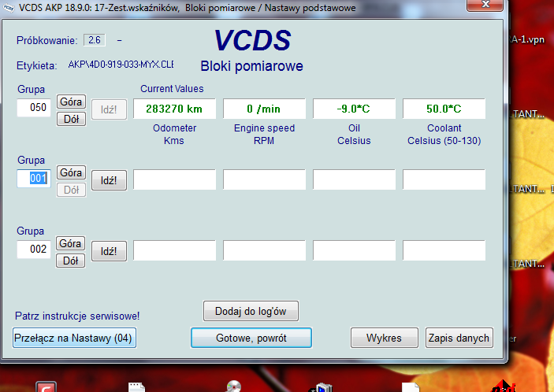Viewport: 554px width, 392px height.
Task: Click the label file name AKP\4D0-919-033-MYX.CLB
Action: pos(121,65)
